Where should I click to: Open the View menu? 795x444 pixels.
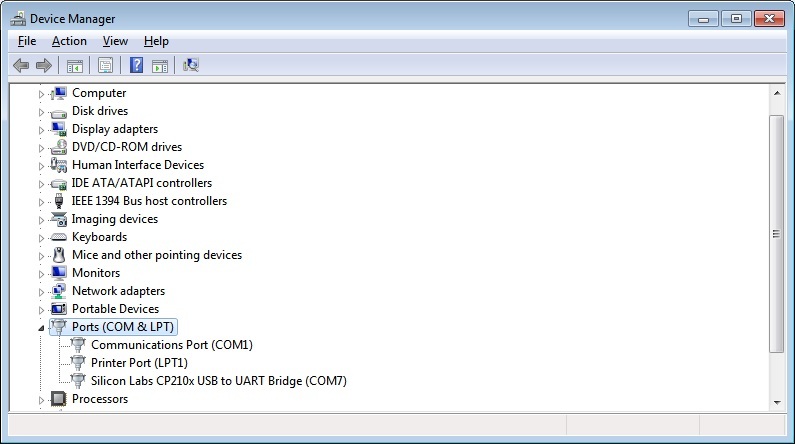[x=115, y=41]
